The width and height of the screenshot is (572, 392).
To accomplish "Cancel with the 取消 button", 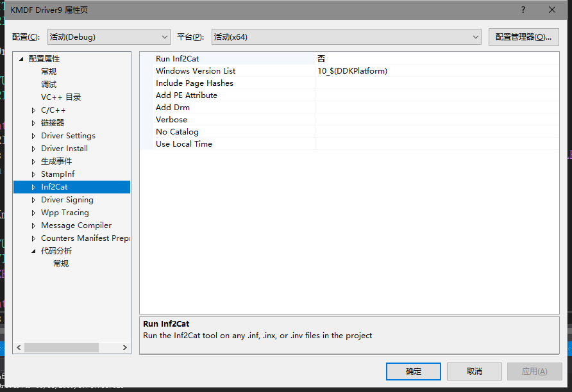I will coord(475,372).
